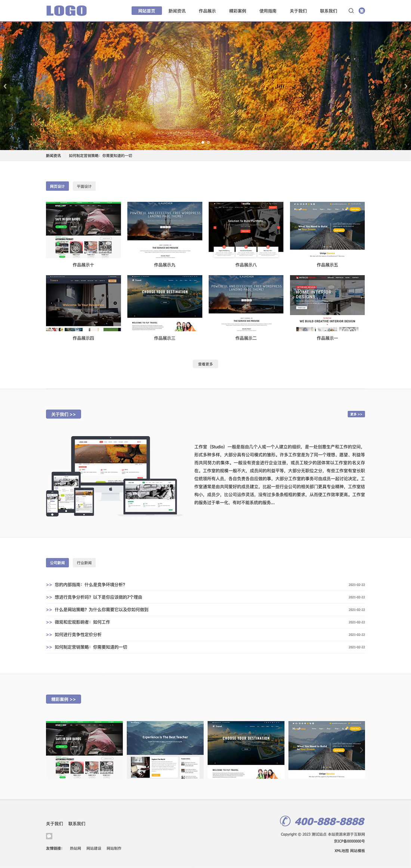Viewport: 411px width, 868px height.
Task: Click date 2021-02-22 on first news row
Action: pyautogui.click(x=357, y=585)
